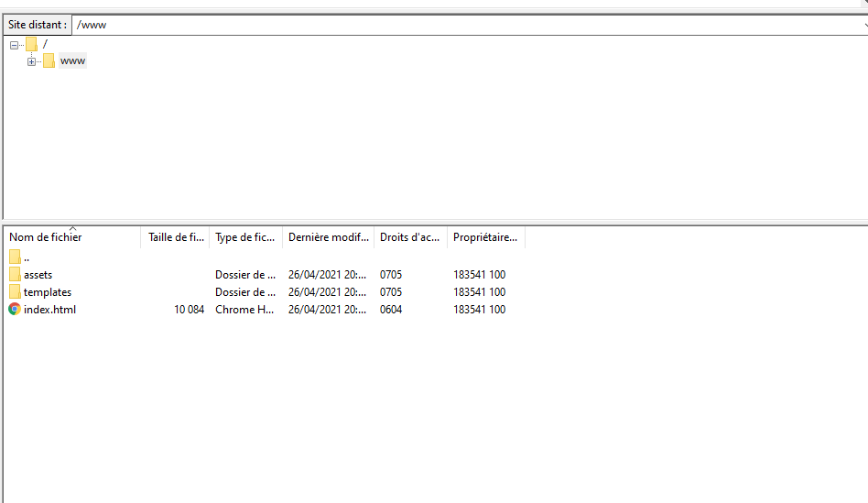The height and width of the screenshot is (503, 868).
Task: Collapse the root directory tree node
Action: [x=14, y=44]
